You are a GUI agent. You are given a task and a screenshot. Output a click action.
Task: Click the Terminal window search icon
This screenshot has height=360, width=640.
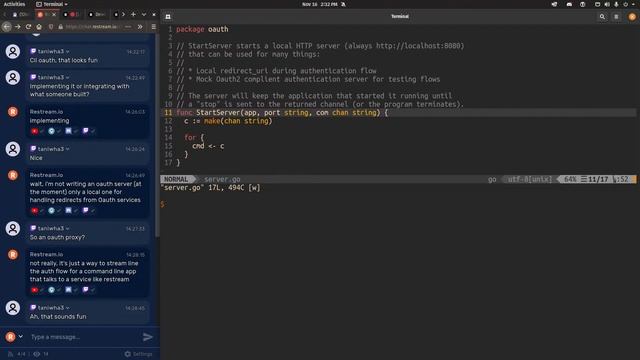click(602, 17)
